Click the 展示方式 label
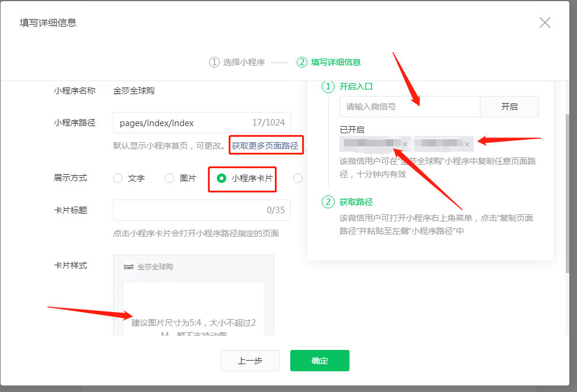This screenshot has height=392, width=577. [x=70, y=178]
